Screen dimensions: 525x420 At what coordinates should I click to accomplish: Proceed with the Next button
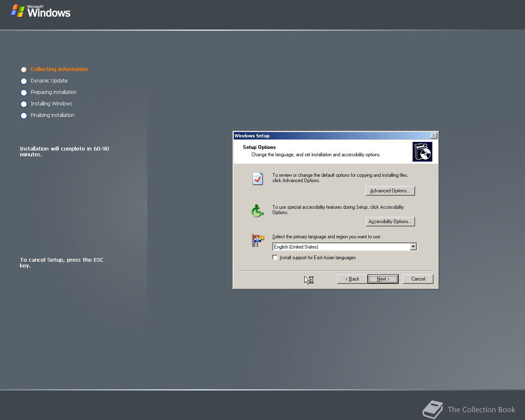[x=383, y=279]
